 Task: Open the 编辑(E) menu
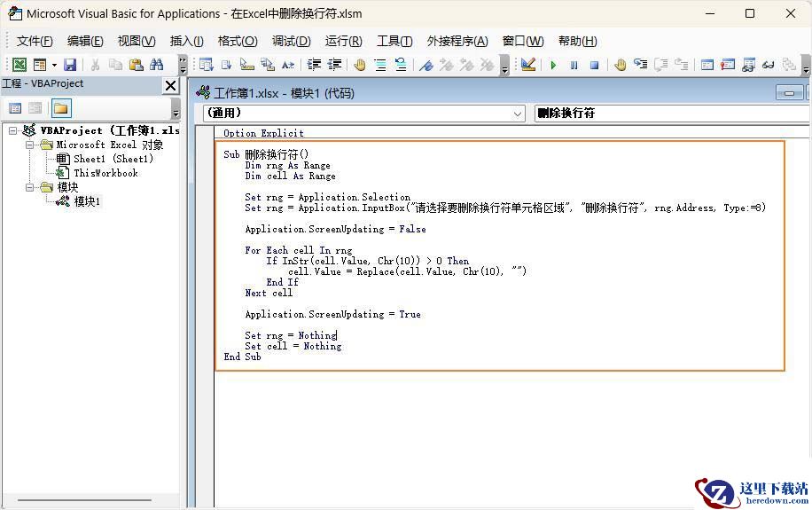(85, 41)
